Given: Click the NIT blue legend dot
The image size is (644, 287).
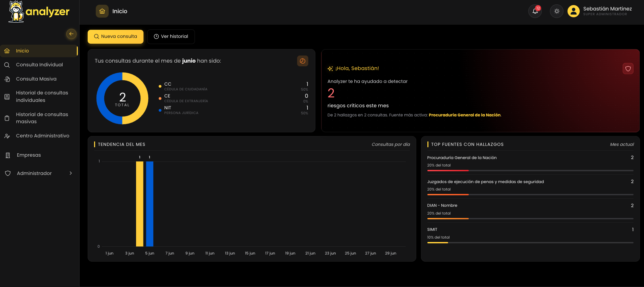Looking at the screenshot, I should point(160,110).
